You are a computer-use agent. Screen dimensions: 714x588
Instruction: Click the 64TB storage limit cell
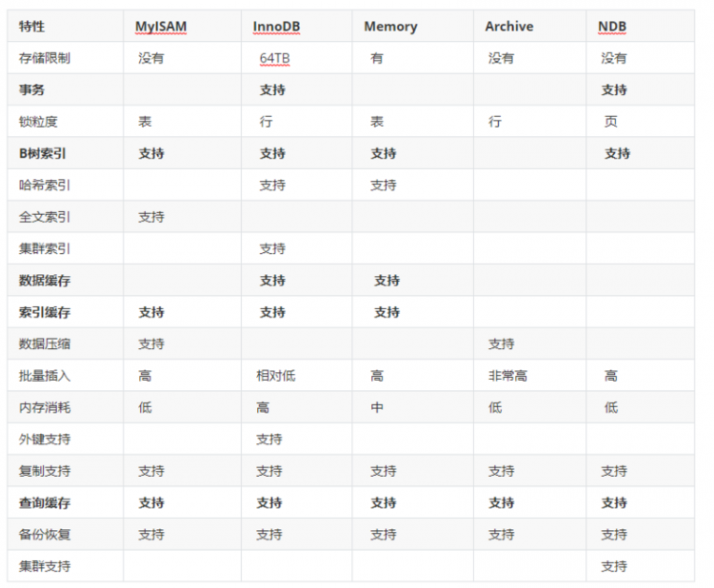point(274,58)
